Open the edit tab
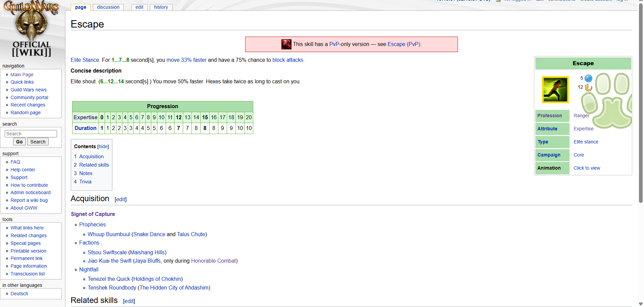 coord(139,7)
